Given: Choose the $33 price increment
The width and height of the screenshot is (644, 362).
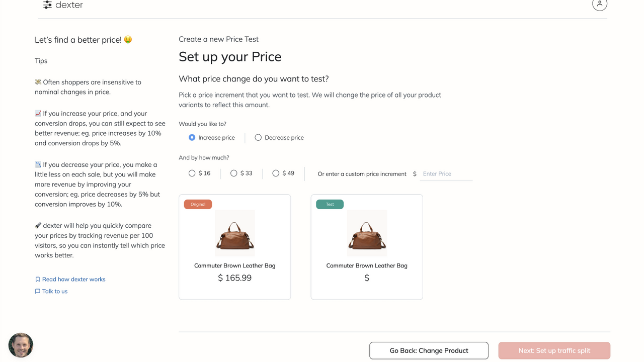Looking at the screenshot, I should (233, 173).
